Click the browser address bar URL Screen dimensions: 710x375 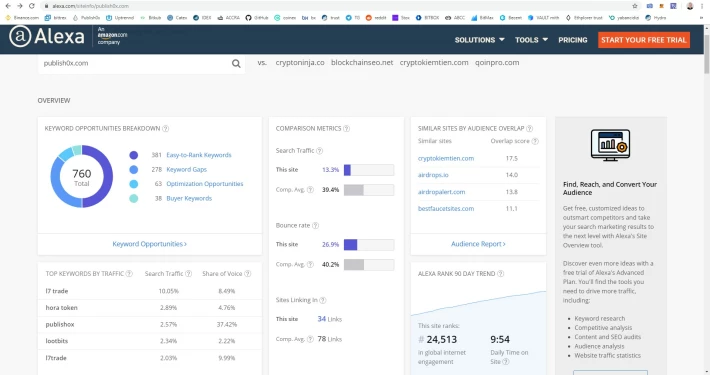(91, 6)
